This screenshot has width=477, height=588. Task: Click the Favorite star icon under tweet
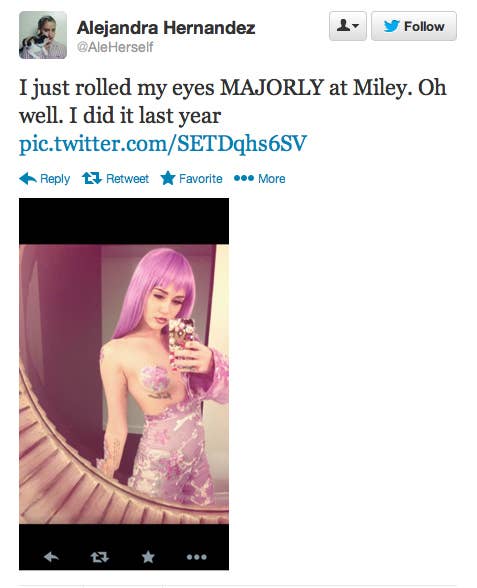pyautogui.click(x=168, y=178)
